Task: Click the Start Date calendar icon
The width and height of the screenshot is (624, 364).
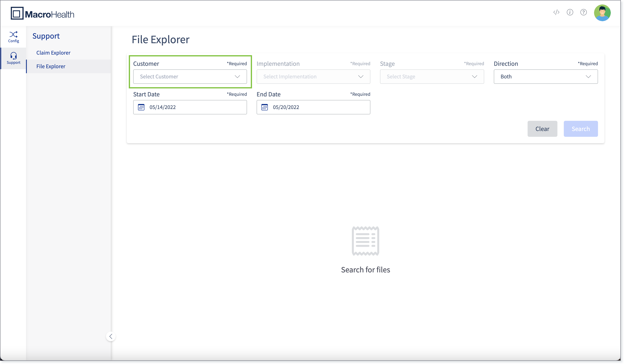Action: [141, 107]
